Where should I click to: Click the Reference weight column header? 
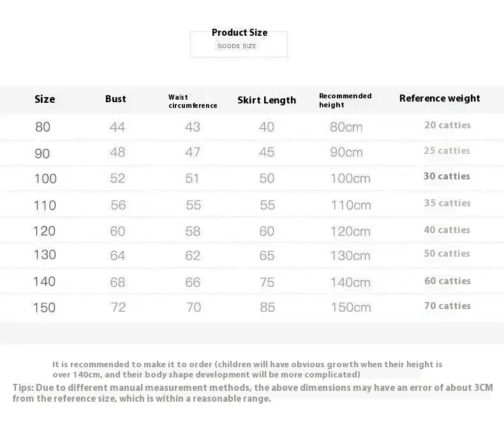(x=440, y=98)
